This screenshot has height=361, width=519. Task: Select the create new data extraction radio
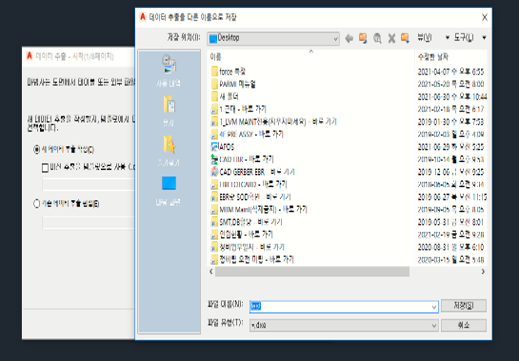coord(36,150)
